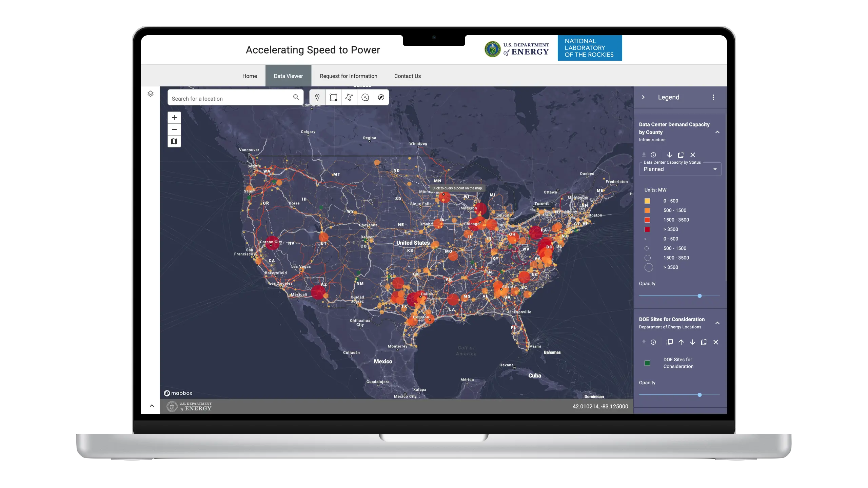868x488 pixels.
Task: Go to the Home tab
Action: [x=250, y=76]
